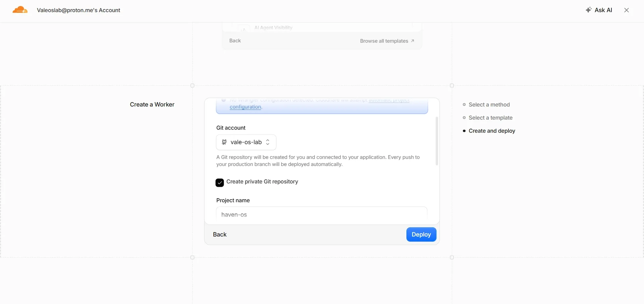Uncheck Create private Git repository checkbox

[220, 183]
